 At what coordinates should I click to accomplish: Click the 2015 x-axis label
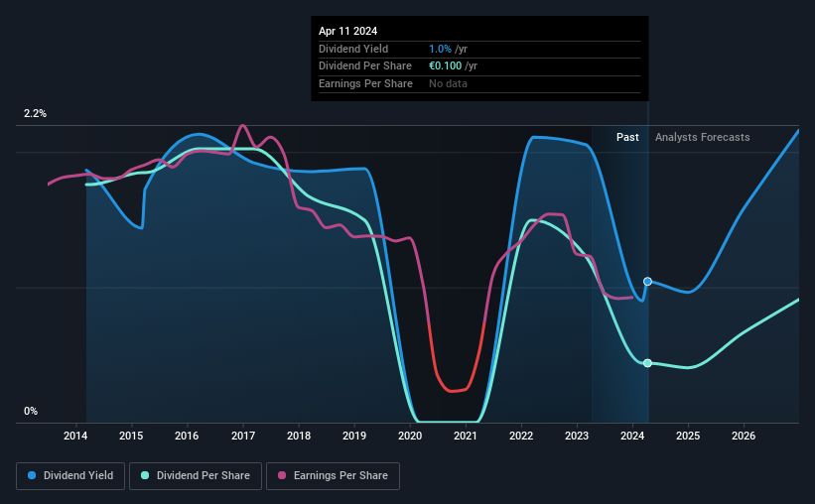pyautogui.click(x=131, y=436)
